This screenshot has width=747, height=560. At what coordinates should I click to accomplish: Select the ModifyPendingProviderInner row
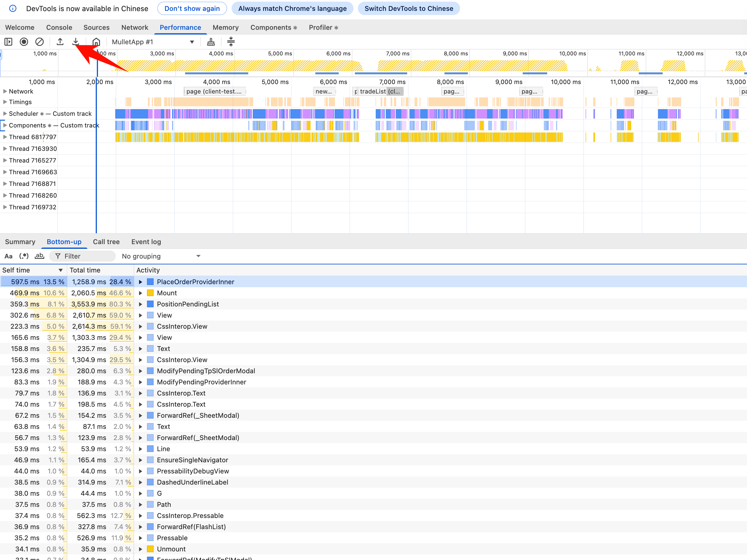tap(373, 382)
